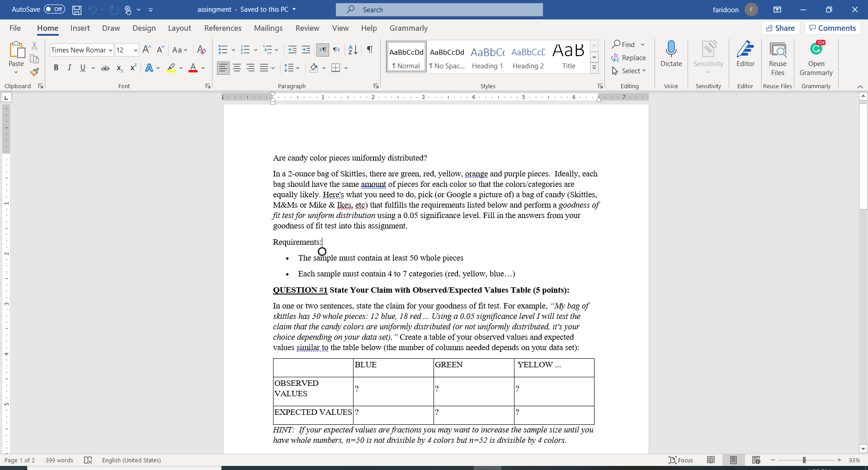Click the 399 words count
The width and height of the screenshot is (868, 470).
point(59,460)
